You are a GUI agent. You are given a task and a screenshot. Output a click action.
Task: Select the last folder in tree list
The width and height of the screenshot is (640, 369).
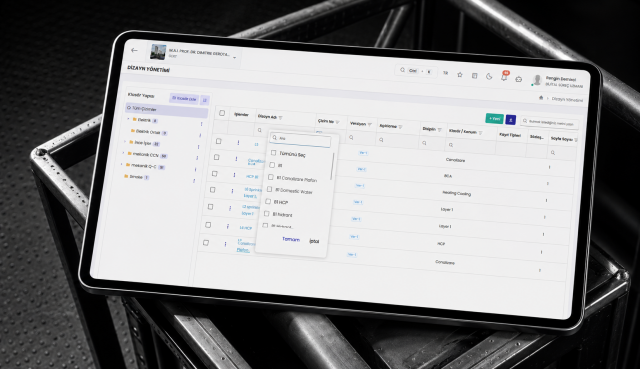[136, 177]
